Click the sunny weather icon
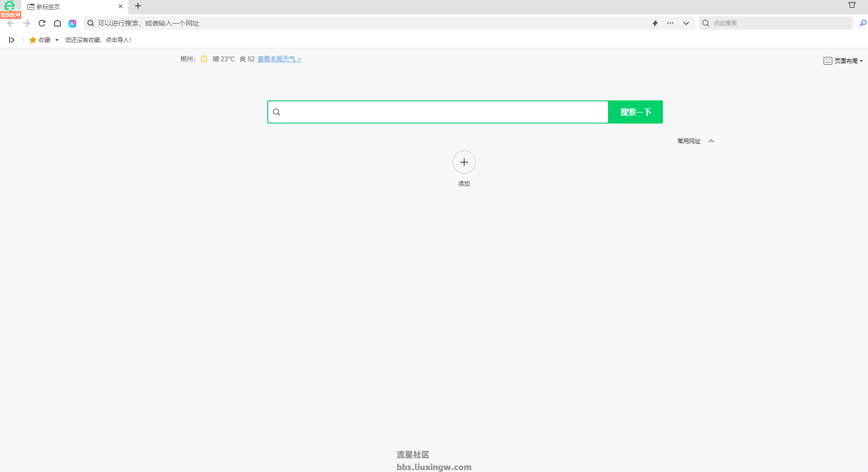The width and height of the screenshot is (868, 472). click(204, 59)
